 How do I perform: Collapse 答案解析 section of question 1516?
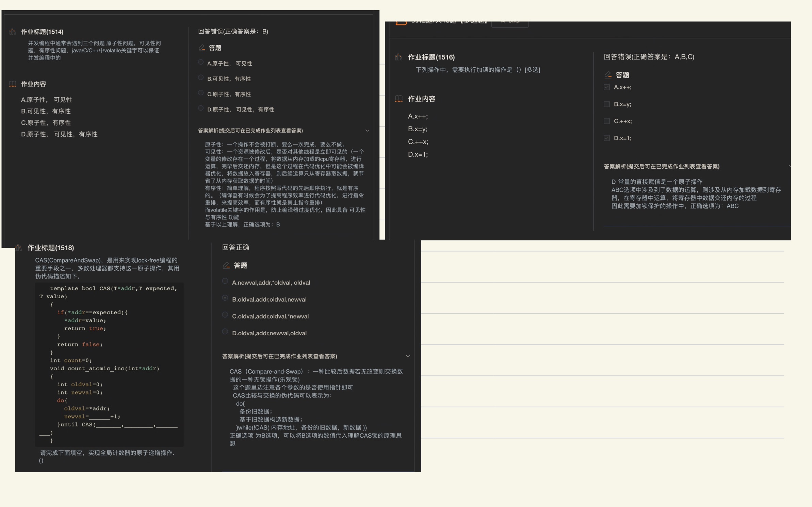[x=789, y=166]
